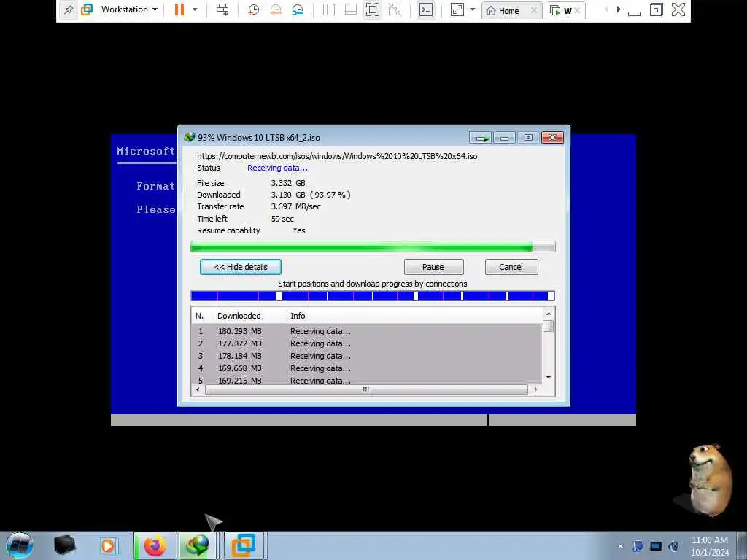This screenshot has width=747, height=560.
Task: Unpin the VMware toolbar with the pin icon
Action: coord(68,10)
